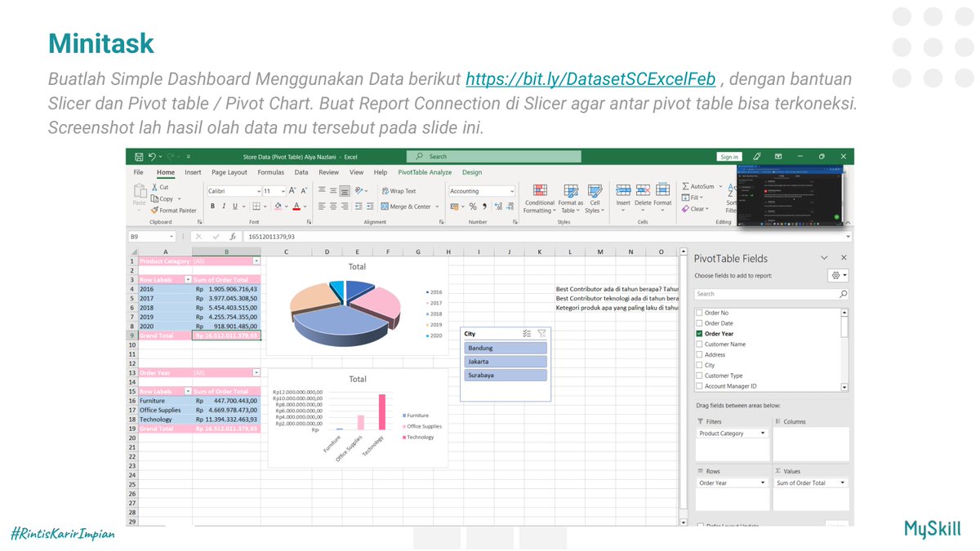Viewport: 980px width, 551px height.
Task: Check the Order No field
Action: tap(699, 313)
